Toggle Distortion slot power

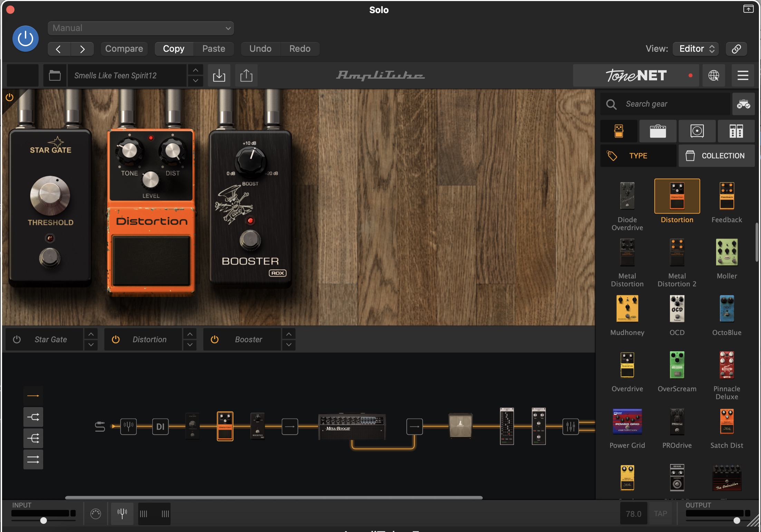116,339
